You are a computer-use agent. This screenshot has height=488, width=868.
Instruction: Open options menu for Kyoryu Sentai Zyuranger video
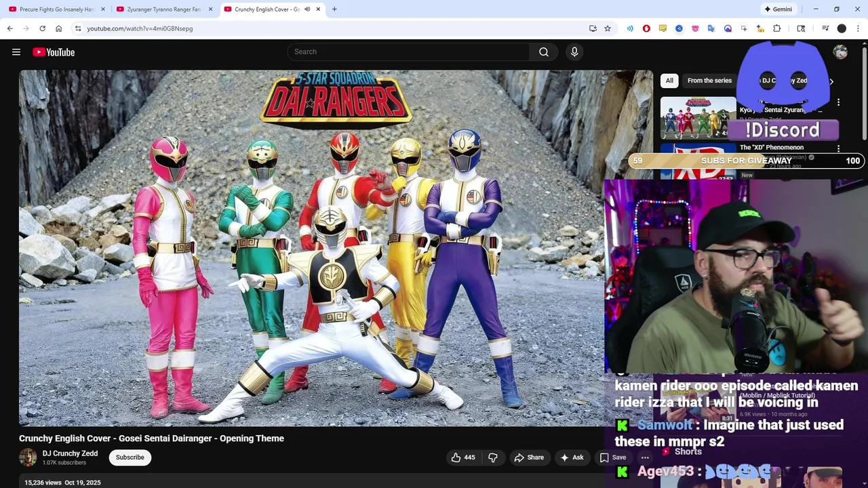(839, 102)
